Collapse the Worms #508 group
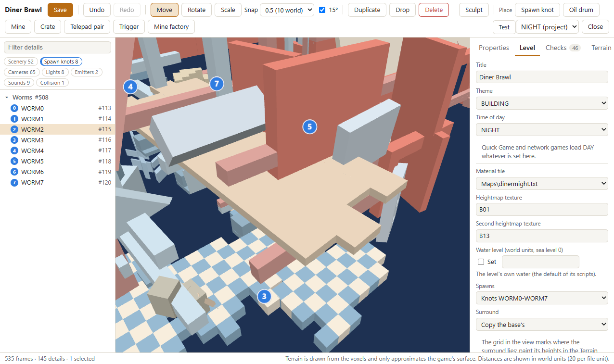 tap(7, 98)
